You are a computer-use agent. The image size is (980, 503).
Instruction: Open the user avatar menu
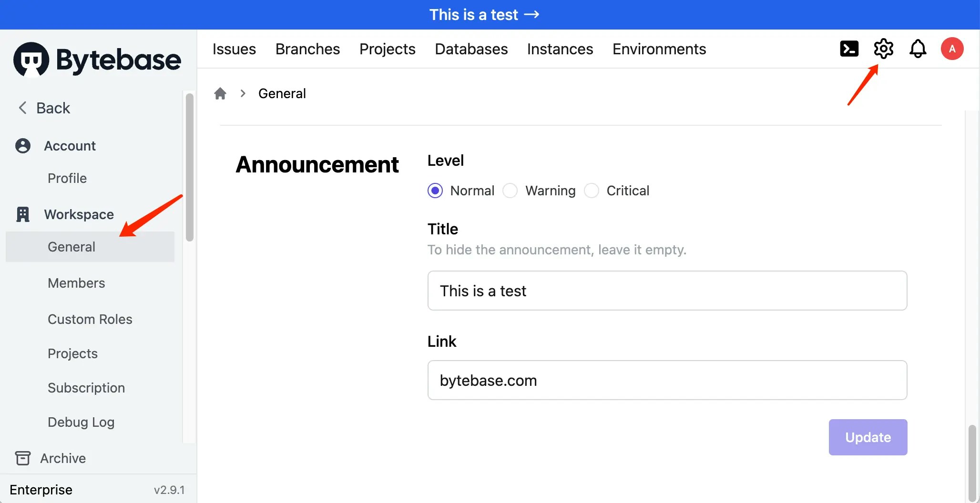tap(952, 49)
